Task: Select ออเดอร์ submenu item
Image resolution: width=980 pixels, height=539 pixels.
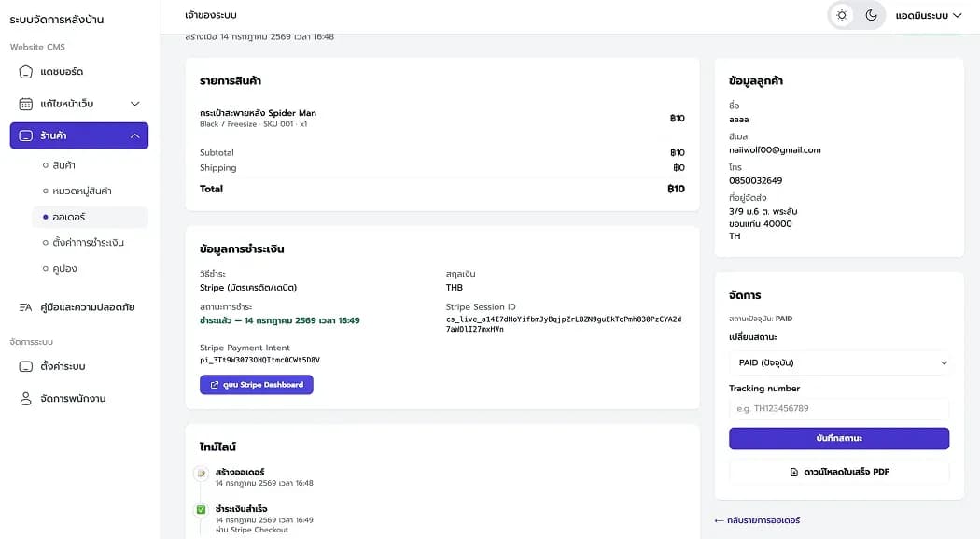Action: pos(90,217)
